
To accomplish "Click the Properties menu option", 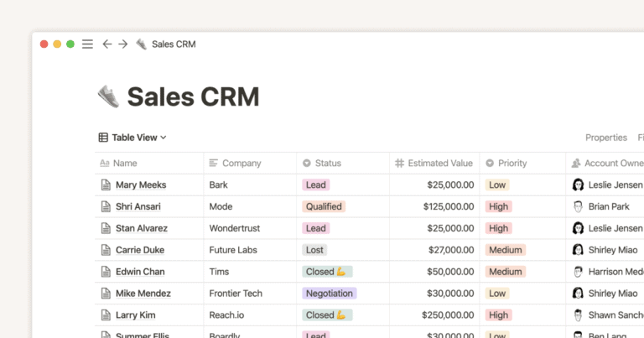I will [x=605, y=138].
